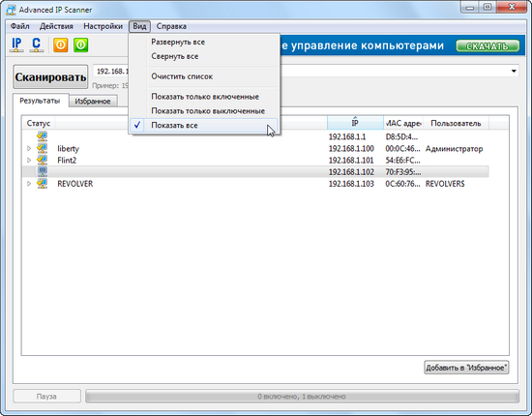Click the IP toolbar icon
Image resolution: width=532 pixels, height=416 pixels.
click(x=16, y=45)
